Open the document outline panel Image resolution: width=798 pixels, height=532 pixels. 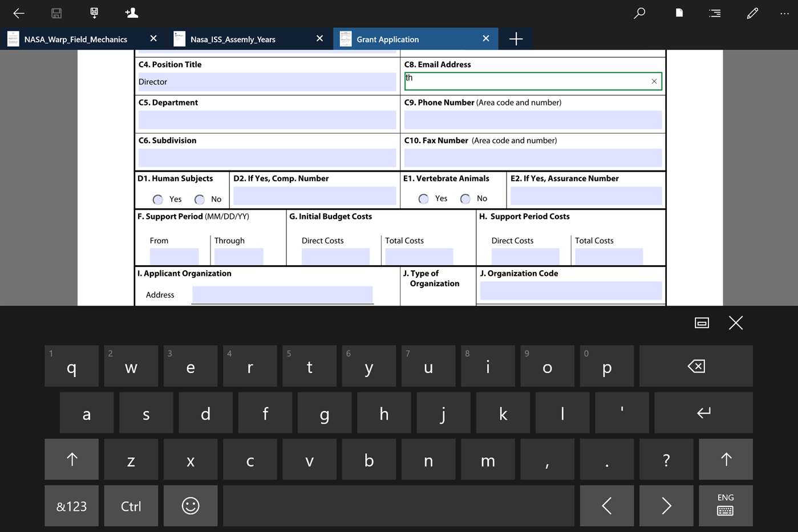[x=715, y=13]
